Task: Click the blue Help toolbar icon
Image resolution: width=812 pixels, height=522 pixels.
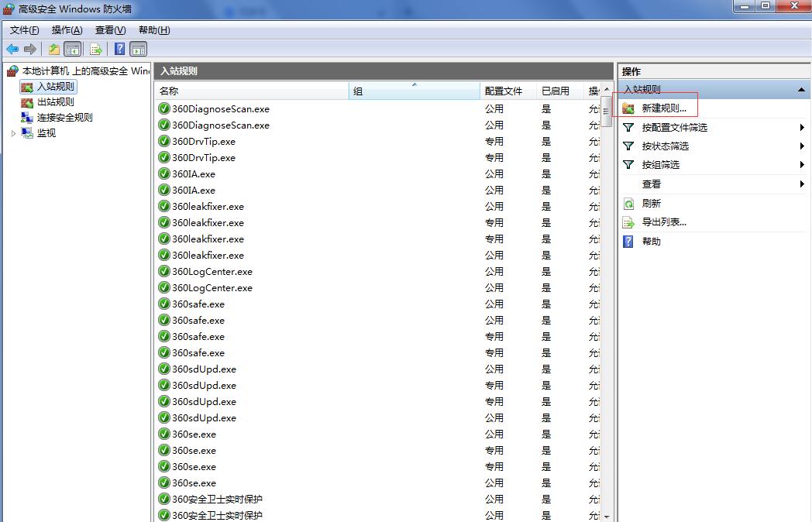Action: (120, 49)
